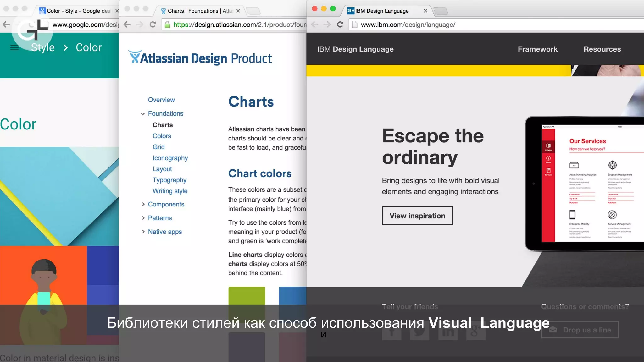The height and width of the screenshot is (362, 644).
Task: Open a new tab in the Atlassian window
Action: coord(253,11)
